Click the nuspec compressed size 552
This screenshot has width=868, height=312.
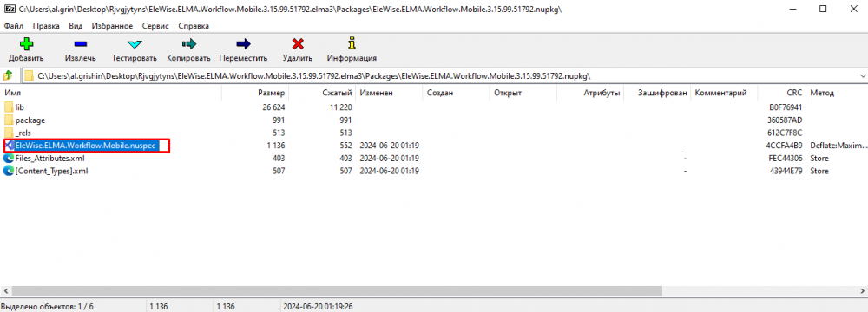pyautogui.click(x=346, y=146)
